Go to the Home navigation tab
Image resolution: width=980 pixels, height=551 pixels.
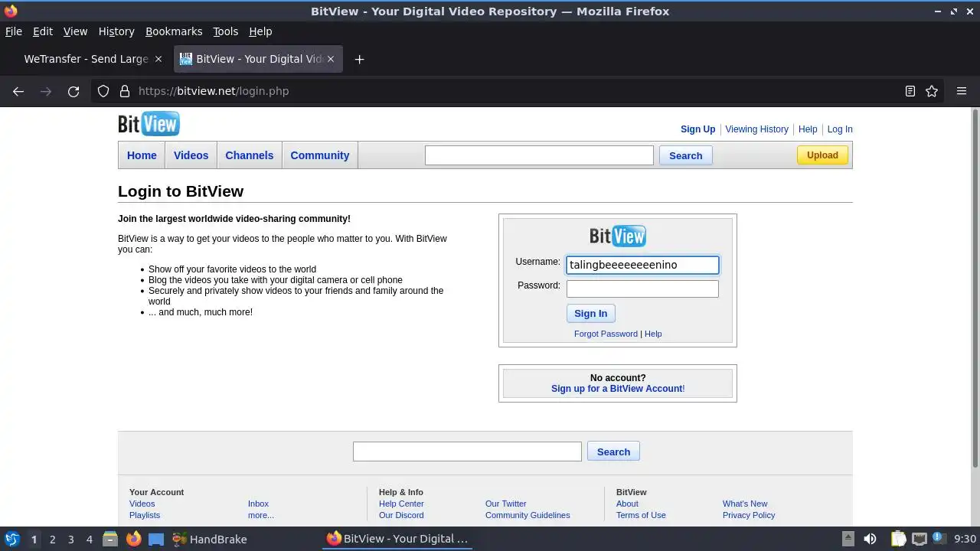click(x=142, y=155)
